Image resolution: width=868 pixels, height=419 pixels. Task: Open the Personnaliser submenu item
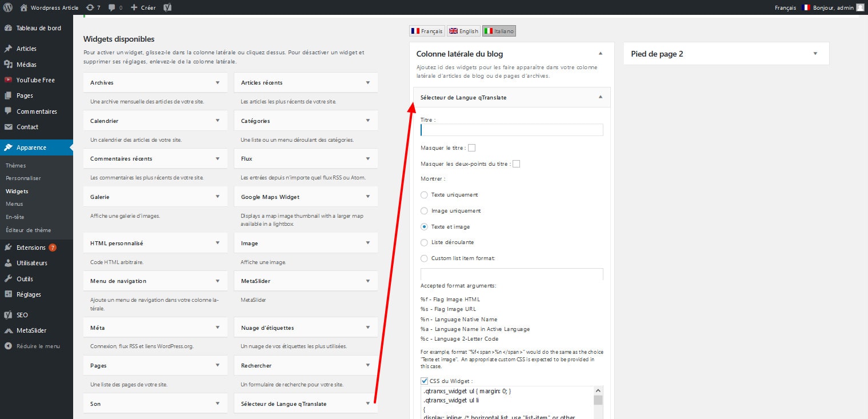pos(23,178)
